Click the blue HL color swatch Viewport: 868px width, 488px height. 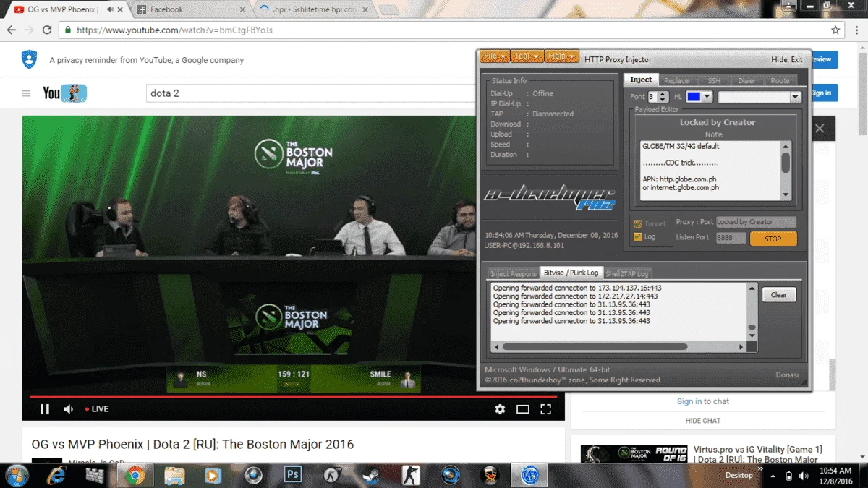693,97
